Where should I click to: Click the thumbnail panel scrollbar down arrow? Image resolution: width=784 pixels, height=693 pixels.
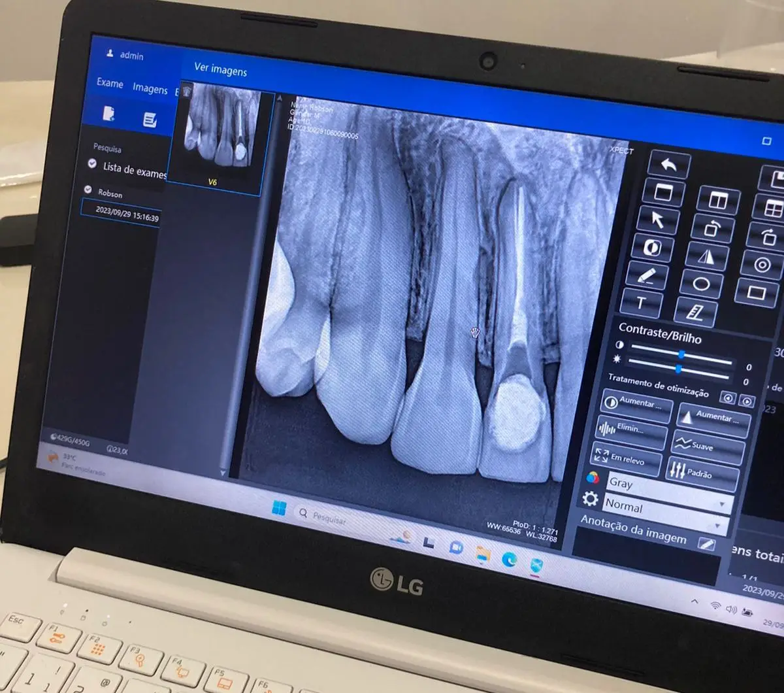click(224, 472)
